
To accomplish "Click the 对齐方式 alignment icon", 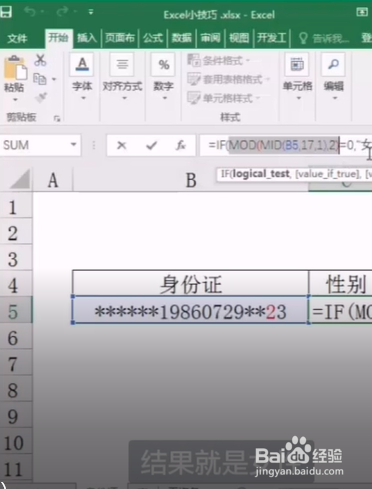I will pos(122,64).
